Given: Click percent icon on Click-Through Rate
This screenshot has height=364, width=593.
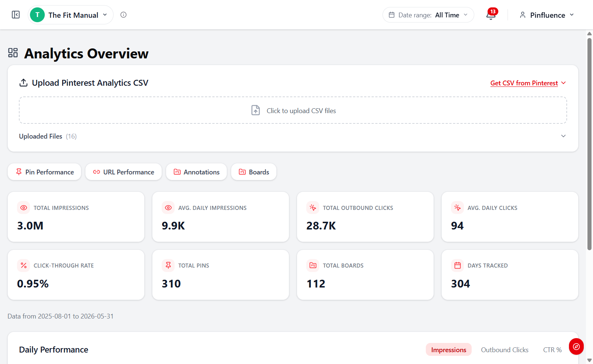Looking at the screenshot, I should (24, 265).
